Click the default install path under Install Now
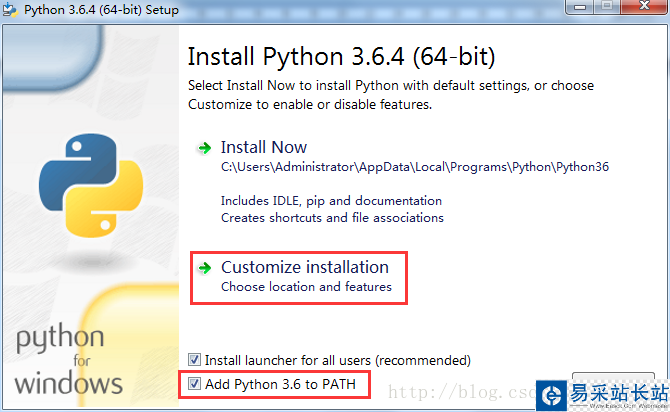The image size is (670, 412). click(414, 167)
